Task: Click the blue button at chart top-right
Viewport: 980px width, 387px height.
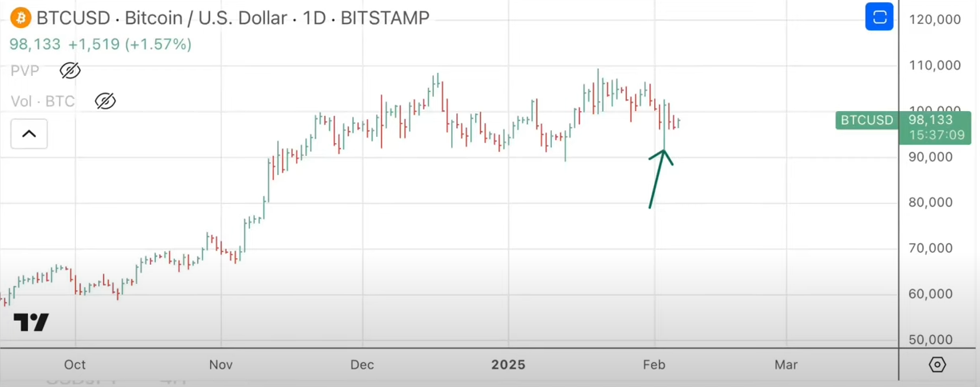Action: [879, 17]
